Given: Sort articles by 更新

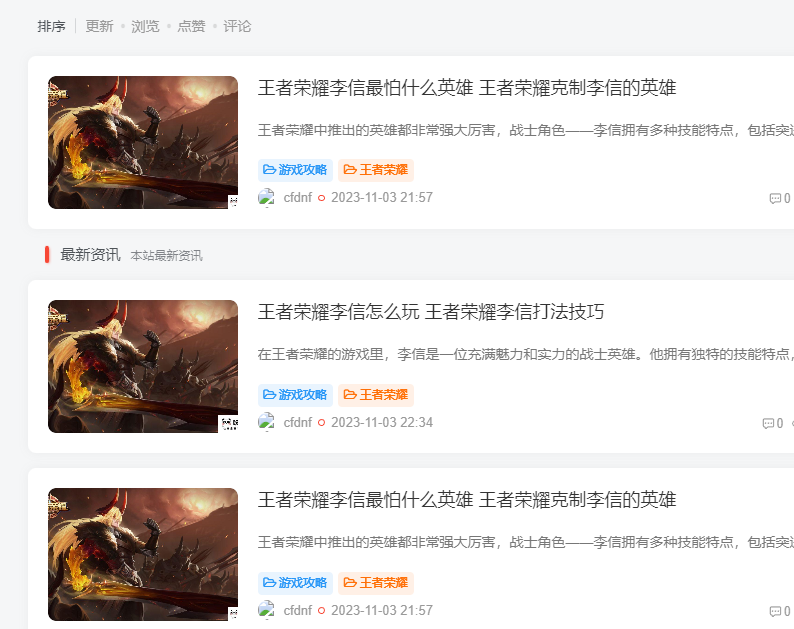Looking at the screenshot, I should tap(99, 26).
